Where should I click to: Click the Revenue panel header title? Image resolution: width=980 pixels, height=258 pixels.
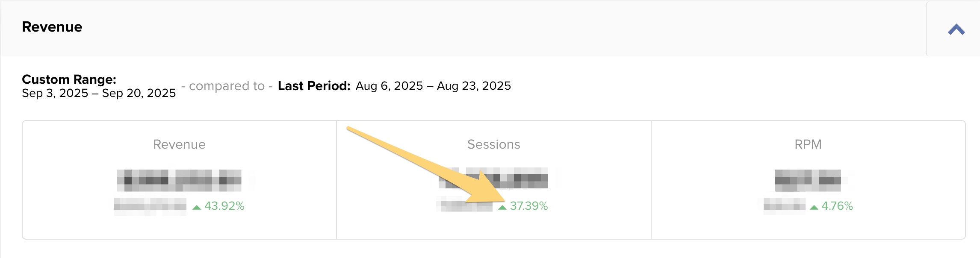[52, 27]
